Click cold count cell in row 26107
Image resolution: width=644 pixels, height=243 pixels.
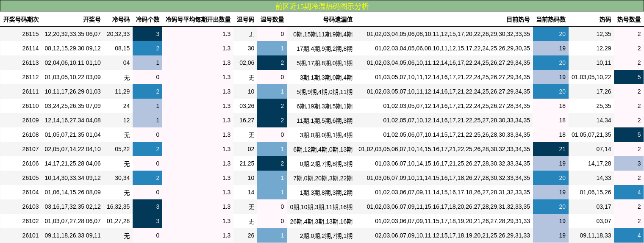coord(147,149)
